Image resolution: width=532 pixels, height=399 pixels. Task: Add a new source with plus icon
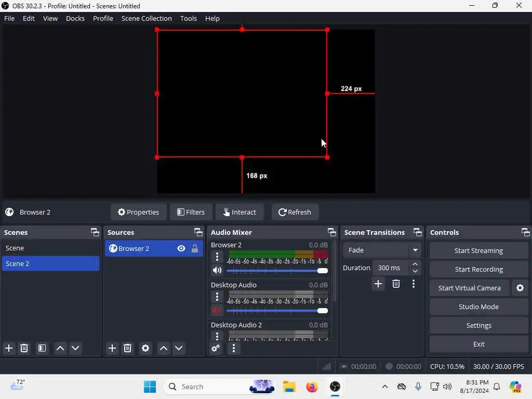click(x=112, y=348)
